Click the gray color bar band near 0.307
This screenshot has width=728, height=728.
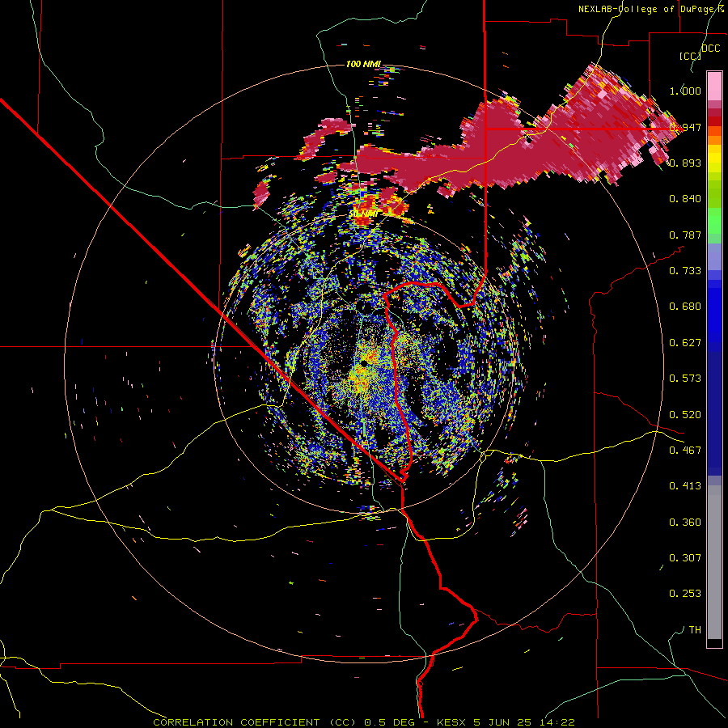click(714, 562)
